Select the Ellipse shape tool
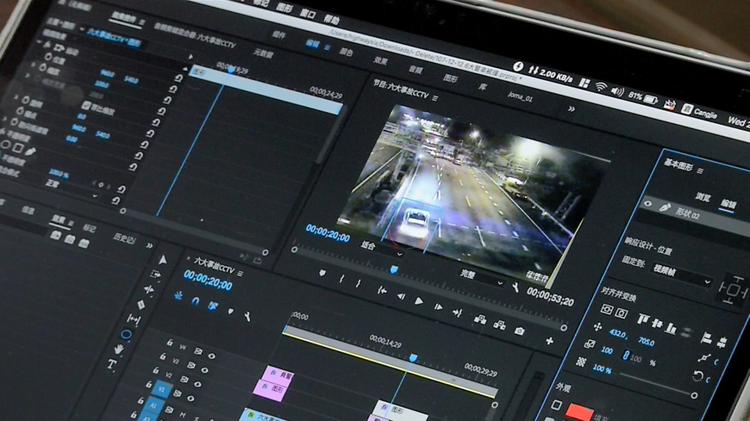 (126, 334)
